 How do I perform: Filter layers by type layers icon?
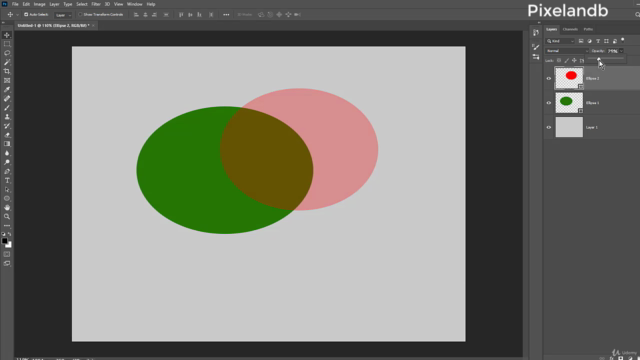tap(598, 41)
